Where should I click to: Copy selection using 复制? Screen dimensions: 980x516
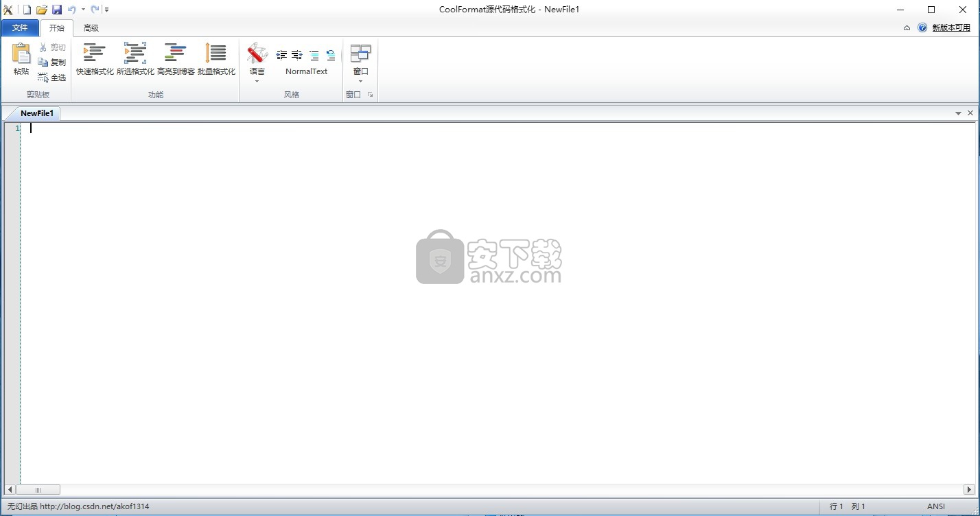coord(52,62)
